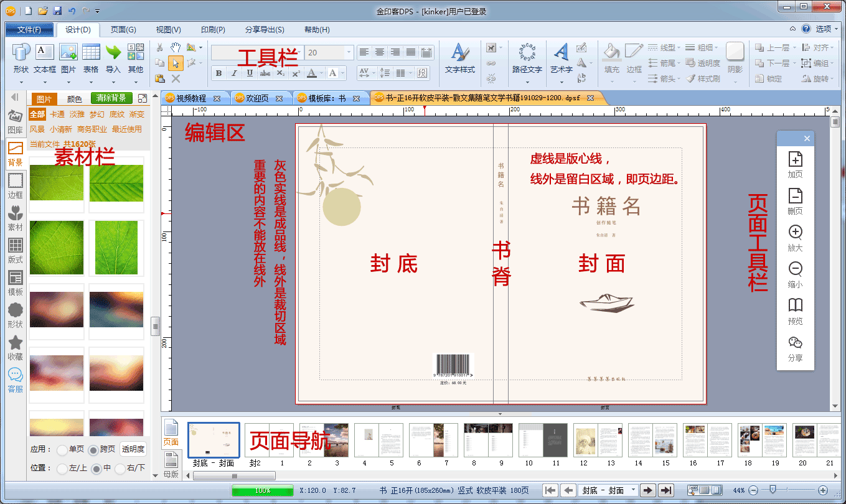The width and height of the screenshot is (846, 504).
Task: Switch to the 视频教程 document tab
Action: coord(190,98)
